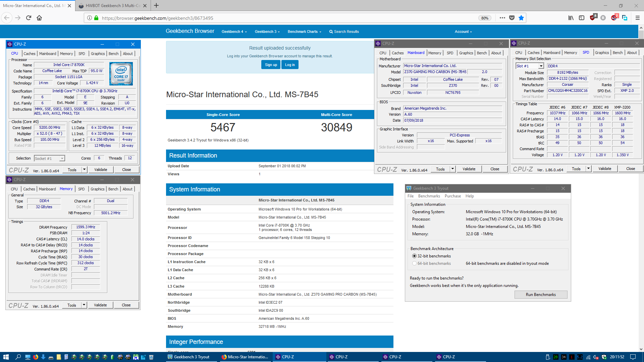
Task: Open About tab in SPD CPU-Z window
Action: pos(632,53)
